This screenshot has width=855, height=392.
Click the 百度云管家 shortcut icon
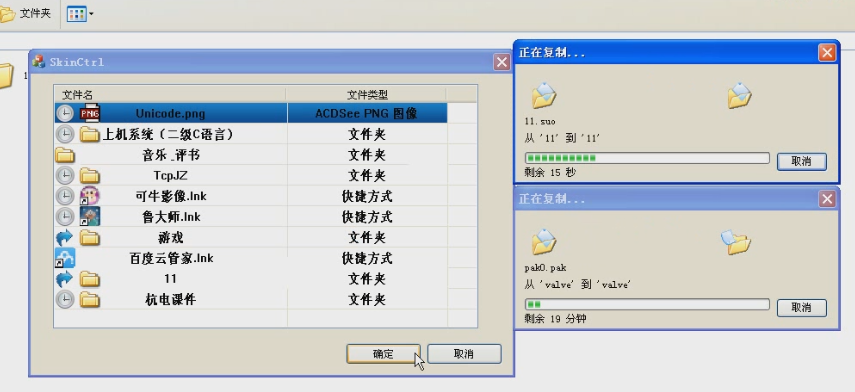point(65,258)
